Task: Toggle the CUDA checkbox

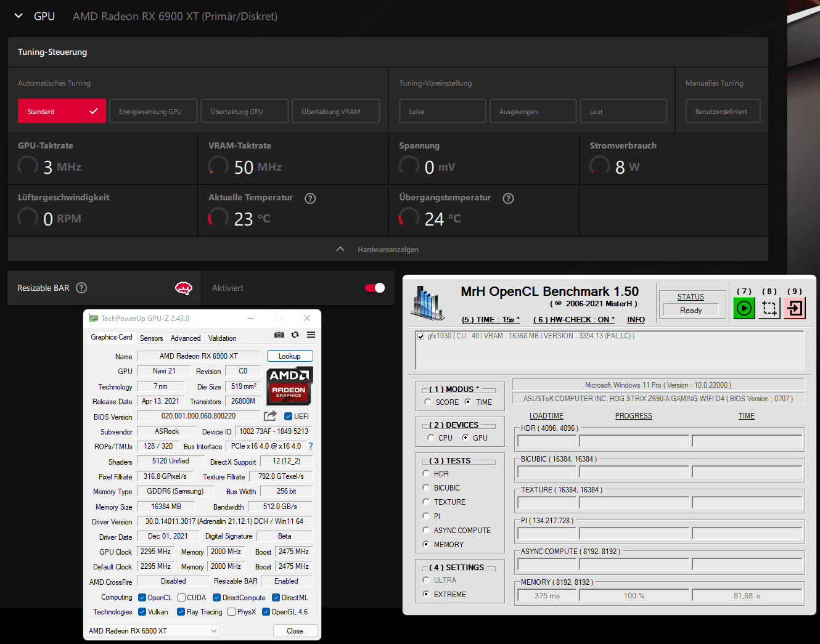Action: coord(181,598)
